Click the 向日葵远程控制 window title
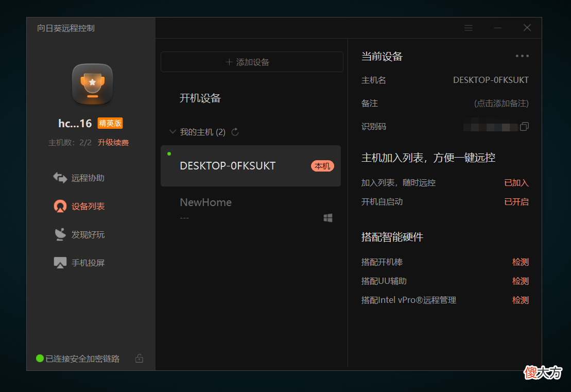This screenshot has height=392, width=571. pyautogui.click(x=65, y=28)
